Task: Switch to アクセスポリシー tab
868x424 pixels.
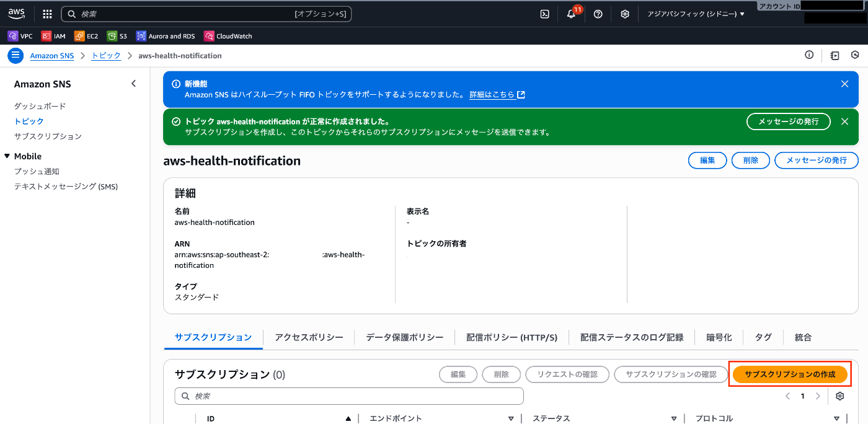Action: click(x=309, y=337)
